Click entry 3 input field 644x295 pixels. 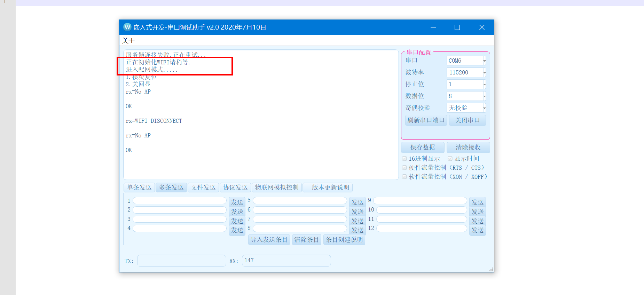tap(180, 219)
